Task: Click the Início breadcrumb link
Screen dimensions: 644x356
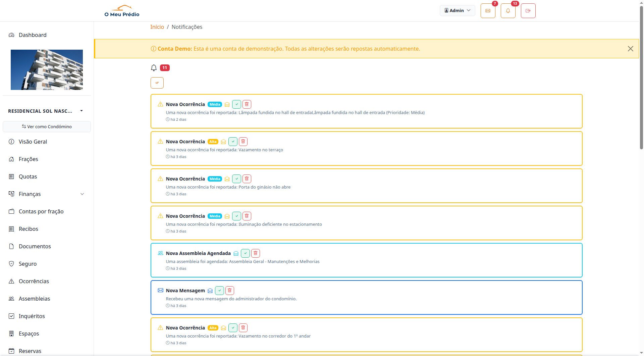Action: click(157, 27)
